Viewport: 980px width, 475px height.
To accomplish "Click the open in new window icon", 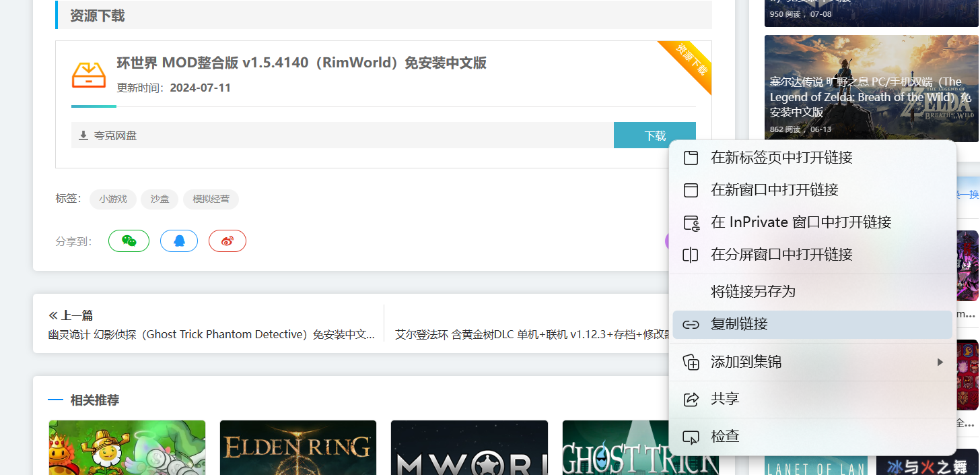I will [x=691, y=190].
